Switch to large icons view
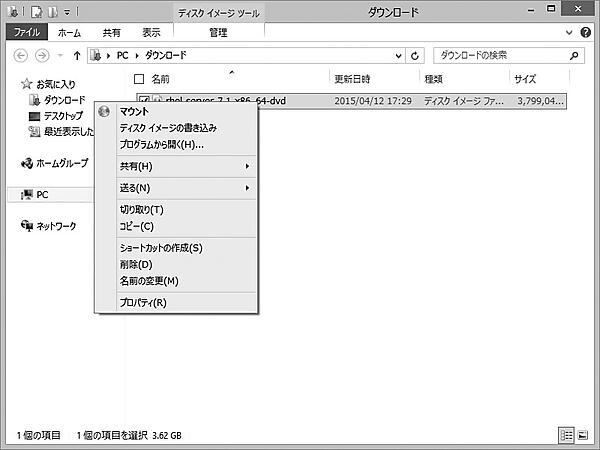Viewport: 600px width, 450px height. [583, 435]
